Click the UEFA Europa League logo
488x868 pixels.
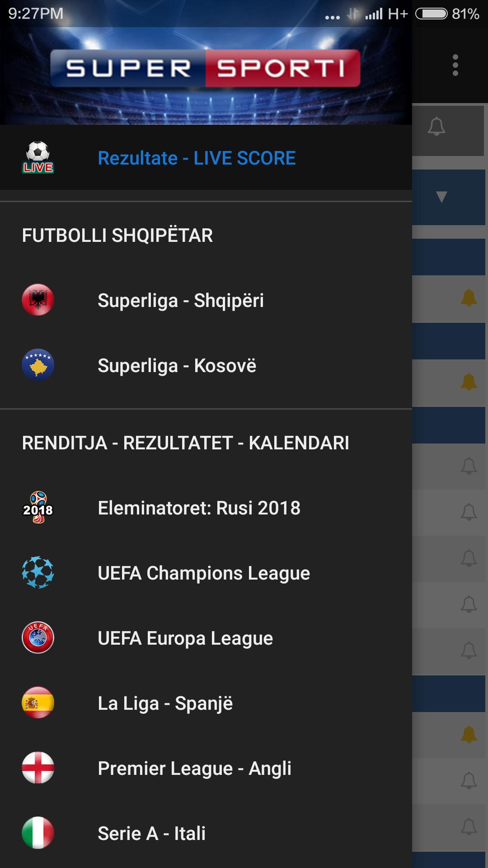click(x=38, y=637)
